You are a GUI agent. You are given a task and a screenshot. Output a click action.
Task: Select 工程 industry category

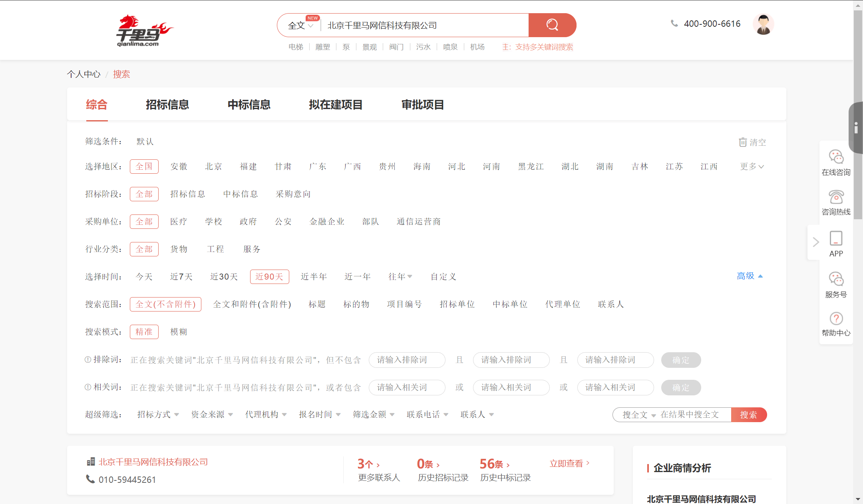point(215,249)
